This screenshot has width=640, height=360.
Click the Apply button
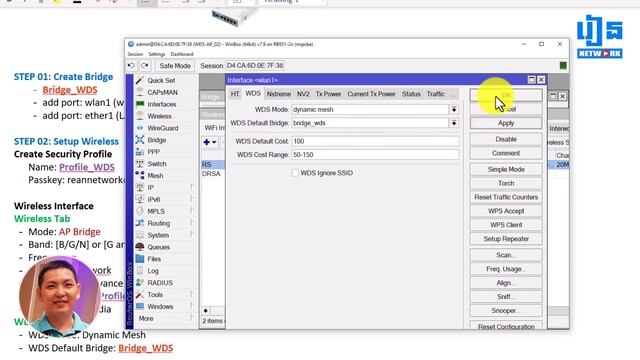pos(506,123)
